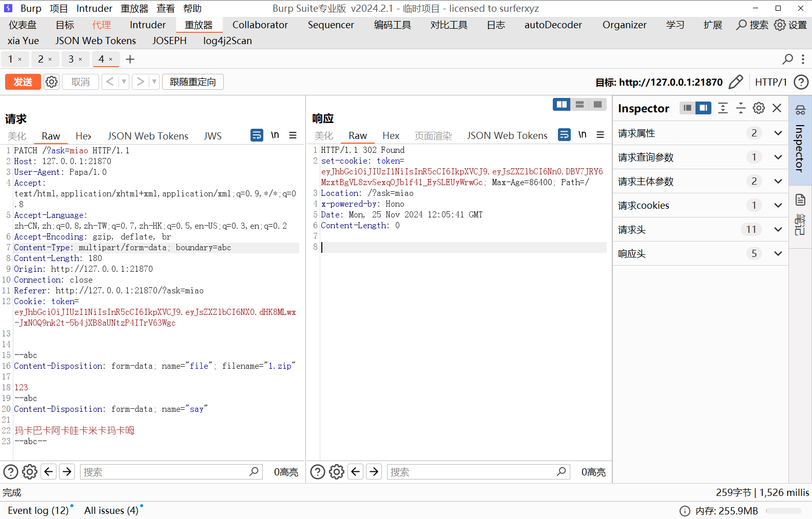Viewport: 812px width, 519px height.
Task: Open request search settings gear
Action: (30, 472)
